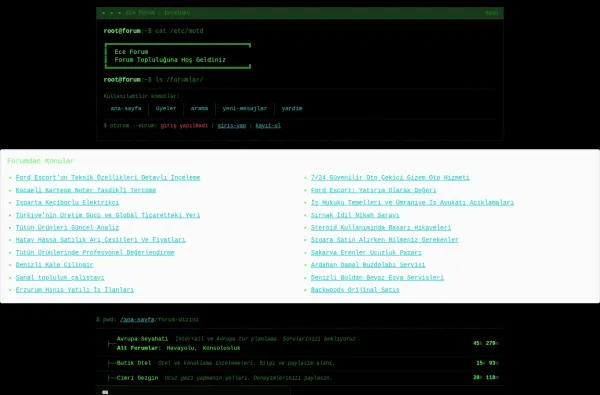Open Steroid Kullanımında Başarı Hikayeleri topic

pos(381,227)
